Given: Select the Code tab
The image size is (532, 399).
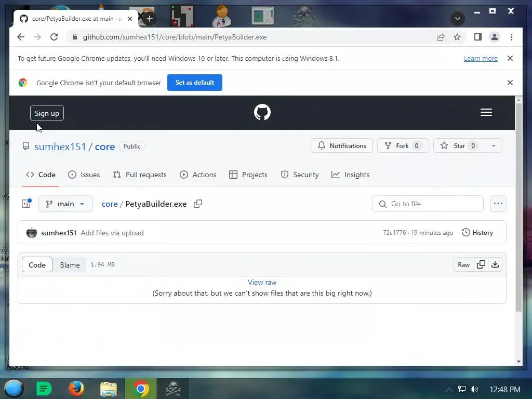Looking at the screenshot, I should coord(41,175).
